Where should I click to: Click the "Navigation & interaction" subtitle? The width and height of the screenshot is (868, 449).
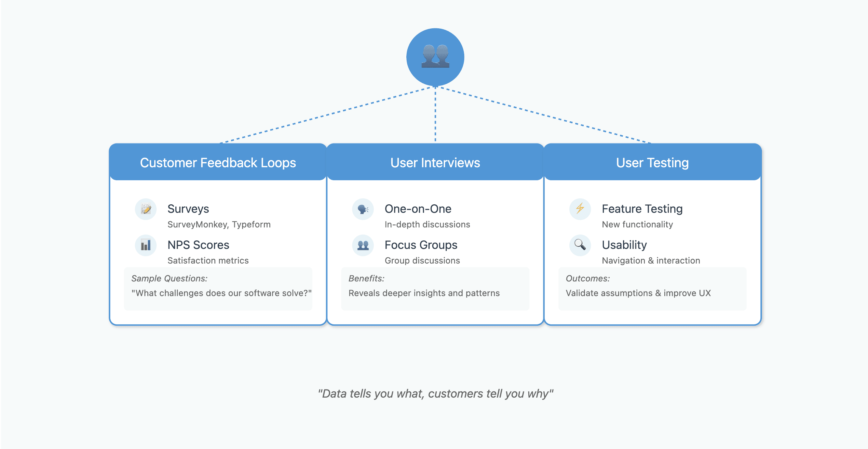pyautogui.click(x=651, y=261)
